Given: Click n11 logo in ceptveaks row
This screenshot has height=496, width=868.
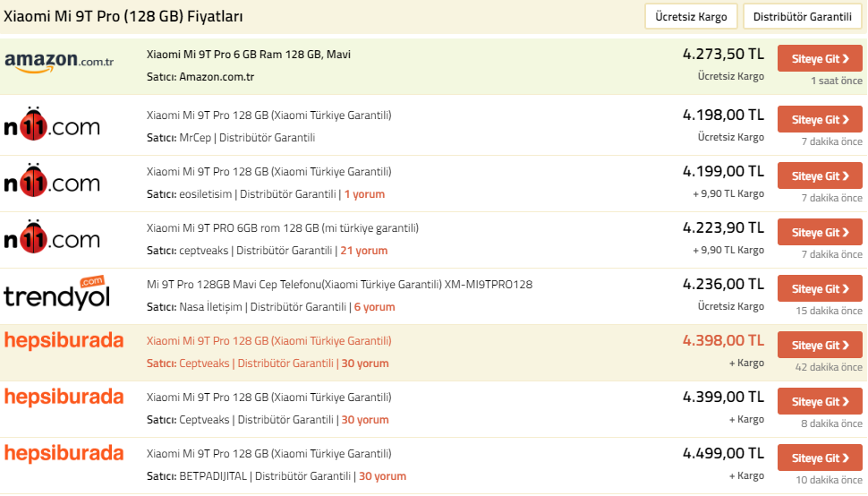Looking at the screenshot, I should click(52, 237).
